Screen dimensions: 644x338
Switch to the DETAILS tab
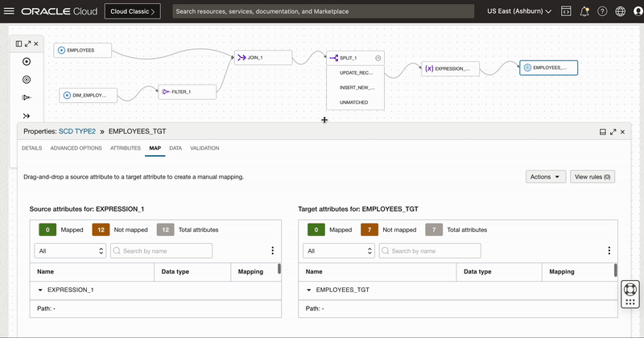point(31,148)
